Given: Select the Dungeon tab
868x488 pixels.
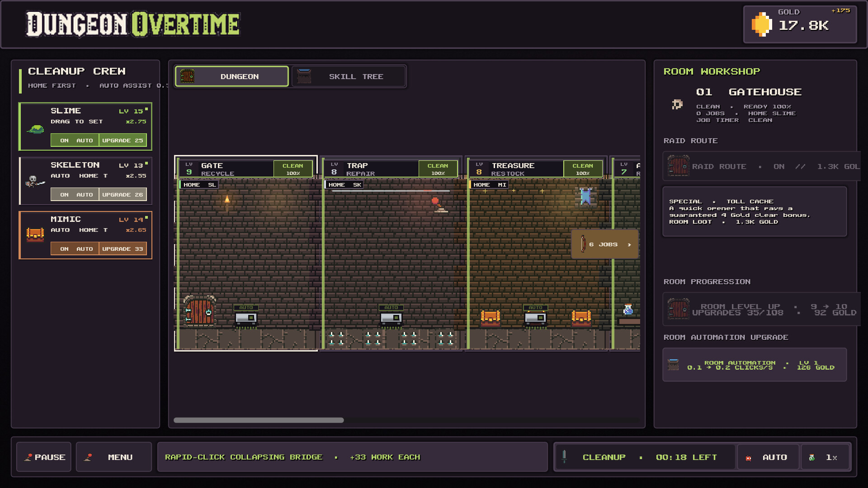Looking at the screenshot, I should (x=231, y=76).
